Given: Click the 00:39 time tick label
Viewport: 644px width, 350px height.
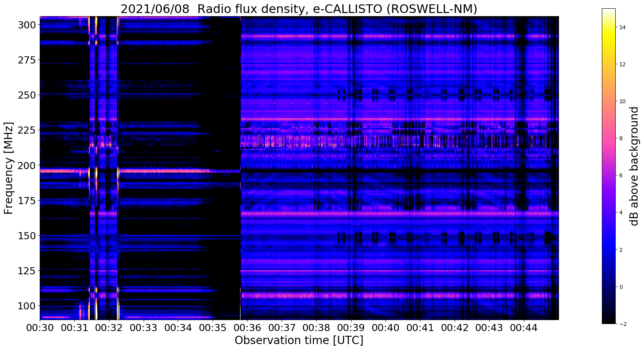Looking at the screenshot, I should click(x=351, y=328).
